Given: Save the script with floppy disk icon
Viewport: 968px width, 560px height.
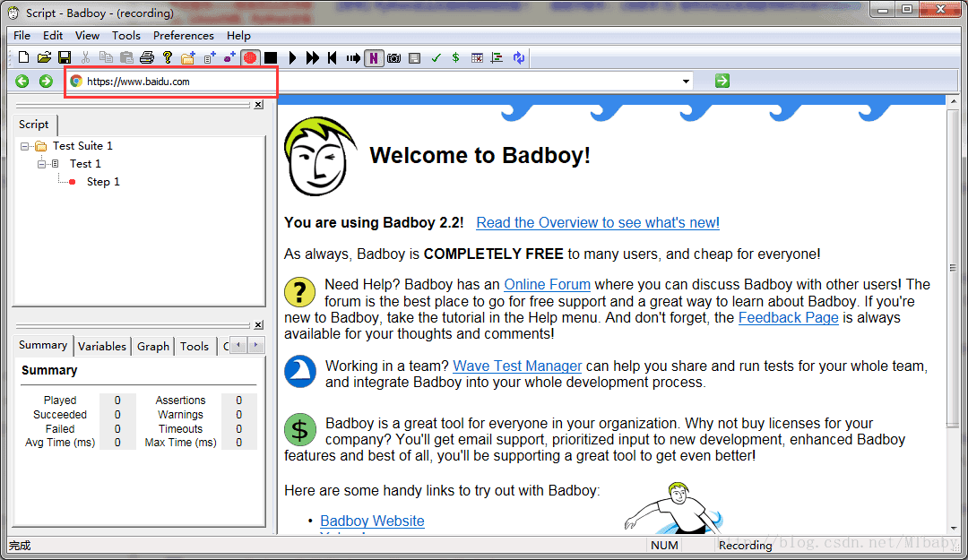Looking at the screenshot, I should 65,57.
